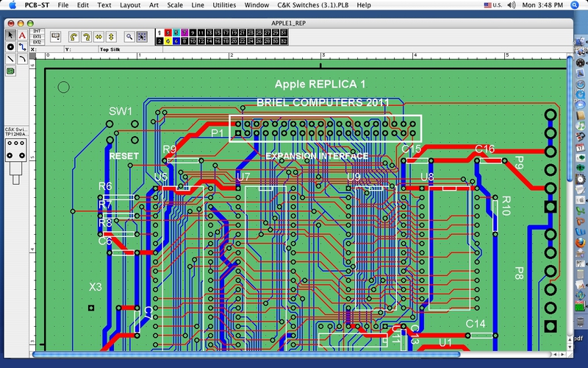
Task: Toggle layer 24 in the layer palette
Action: pyautogui.click(x=251, y=41)
